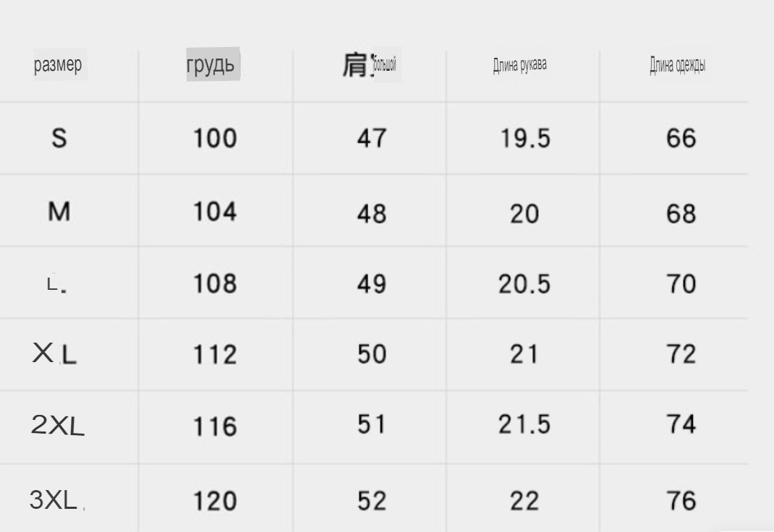This screenshot has width=774, height=532.
Task: Click the XL size label
Action: [54, 354]
